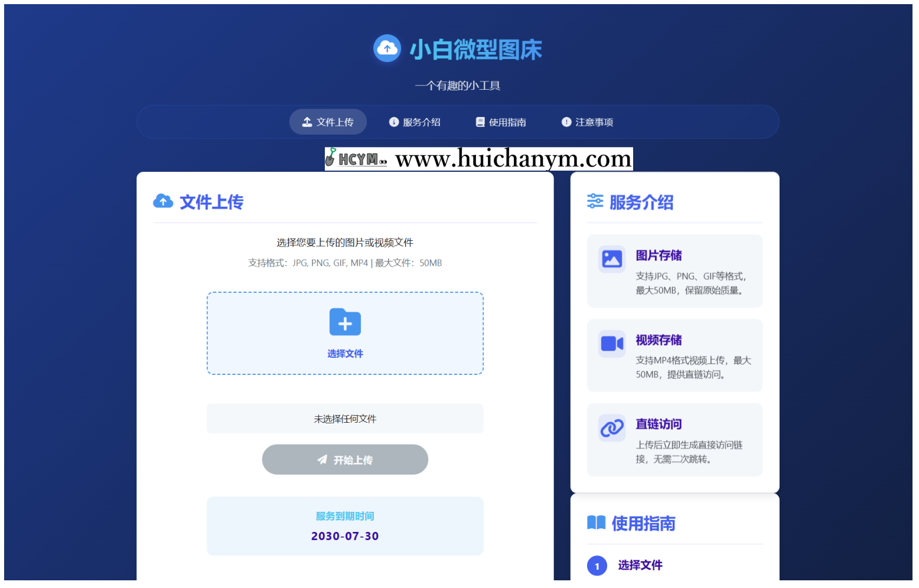This screenshot has width=919, height=588.
Task: Open the www.huichanym.com link
Action: pos(513,158)
